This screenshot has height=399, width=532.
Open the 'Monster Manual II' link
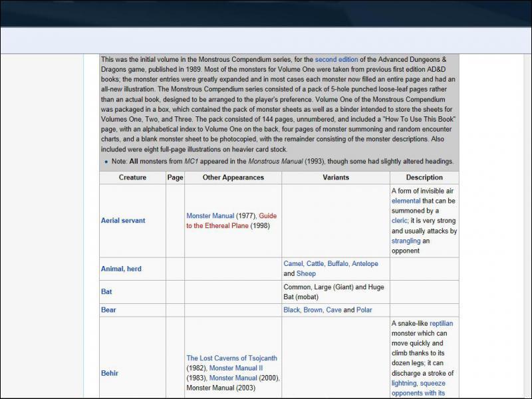(236, 368)
